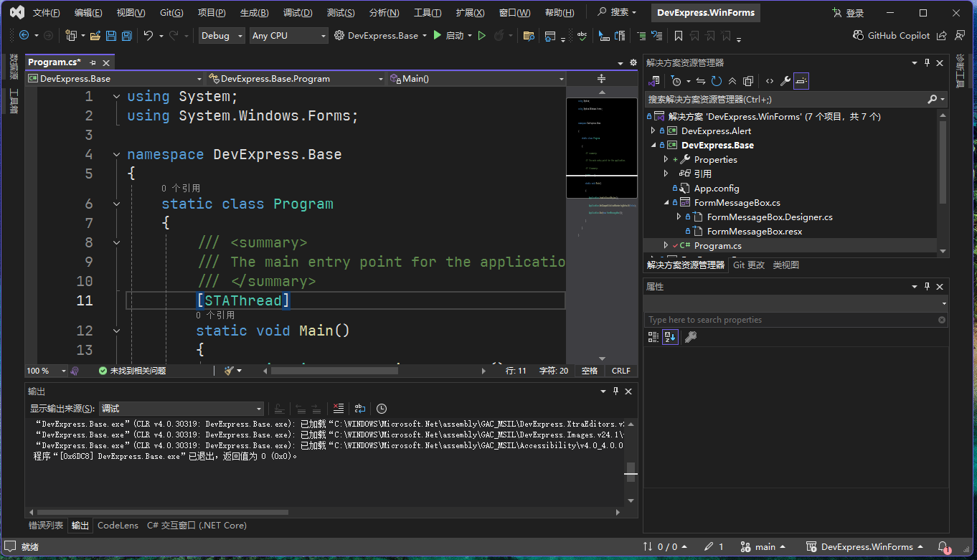Viewport: 977px width, 560px height.
Task: Open the 调试(D) menu
Action: tap(298, 13)
